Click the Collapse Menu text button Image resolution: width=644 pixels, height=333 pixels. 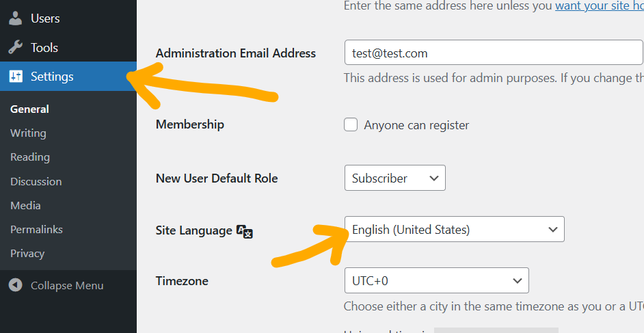[67, 286]
